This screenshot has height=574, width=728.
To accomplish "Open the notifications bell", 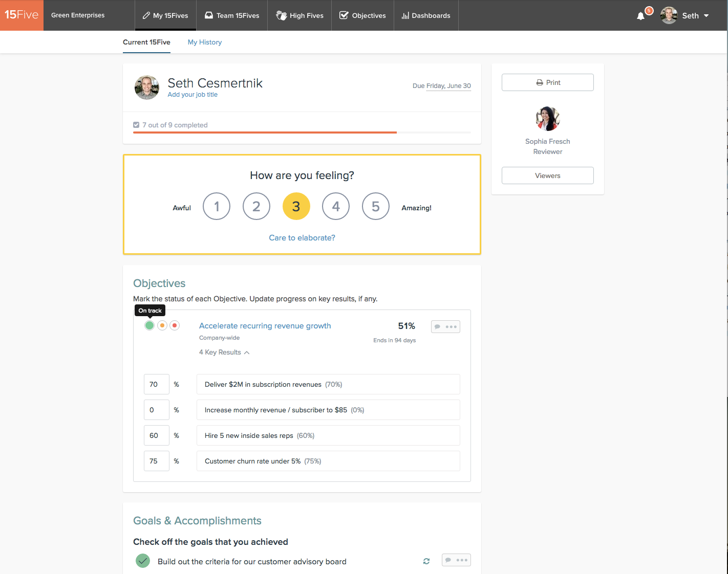I will click(x=640, y=16).
